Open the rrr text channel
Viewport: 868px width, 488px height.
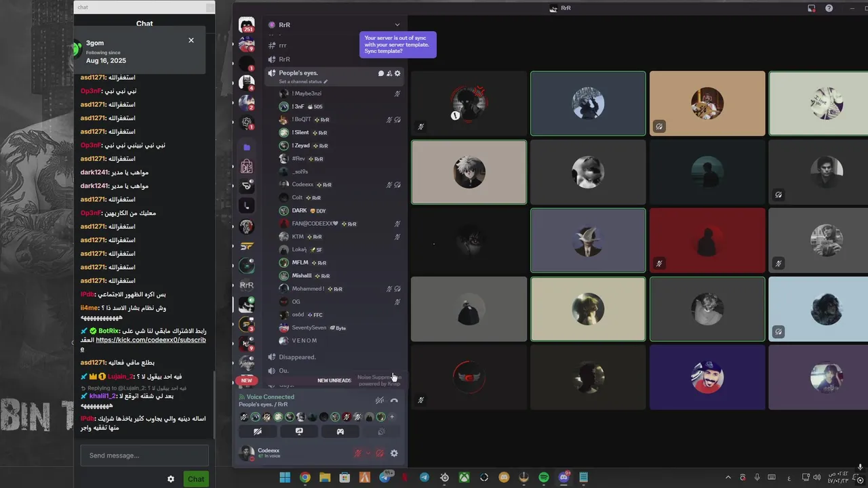pos(336,45)
